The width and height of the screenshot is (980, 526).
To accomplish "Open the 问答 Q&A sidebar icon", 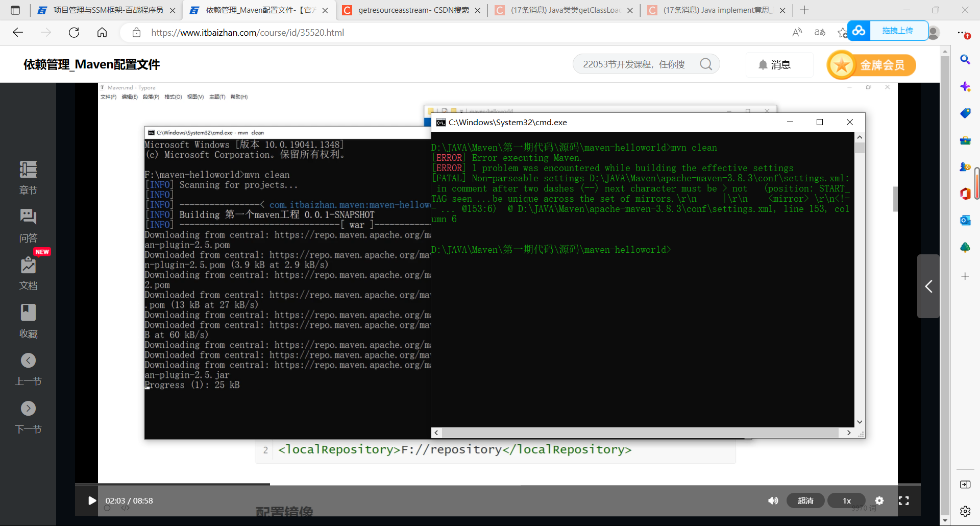I will 28,226.
